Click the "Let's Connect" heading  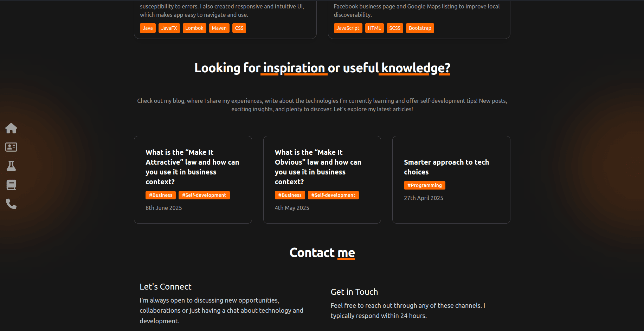click(x=166, y=287)
